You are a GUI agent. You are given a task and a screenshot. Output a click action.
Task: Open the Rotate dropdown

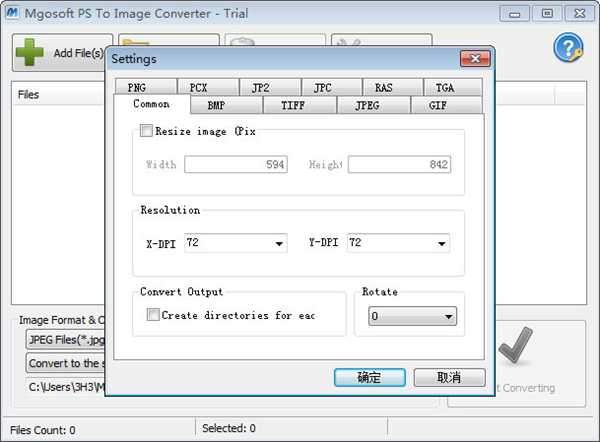412,316
